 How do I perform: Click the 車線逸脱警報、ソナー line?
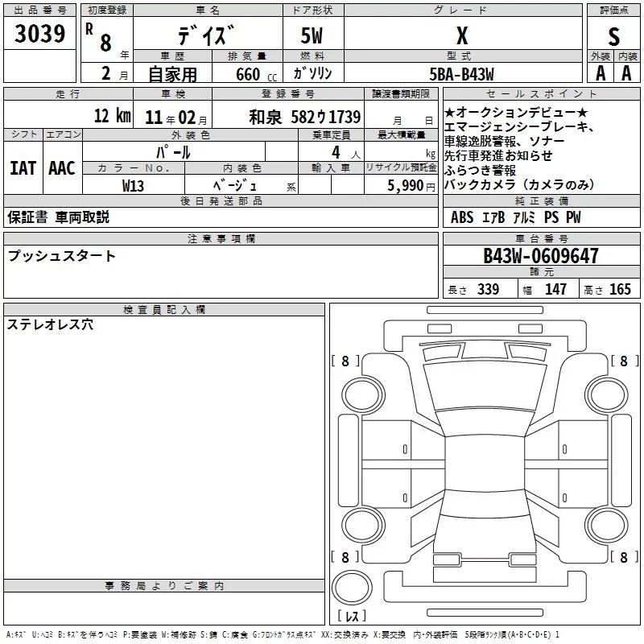click(x=505, y=142)
